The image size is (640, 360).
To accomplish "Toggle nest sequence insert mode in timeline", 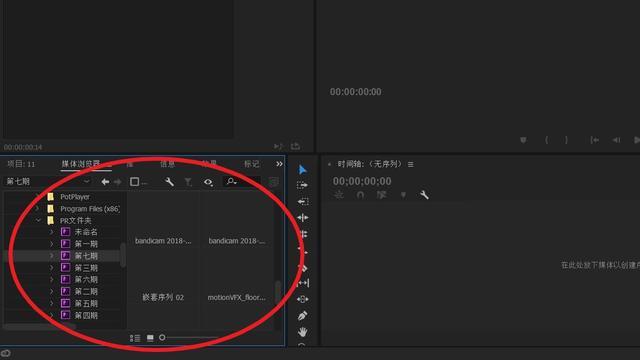I will (339, 195).
